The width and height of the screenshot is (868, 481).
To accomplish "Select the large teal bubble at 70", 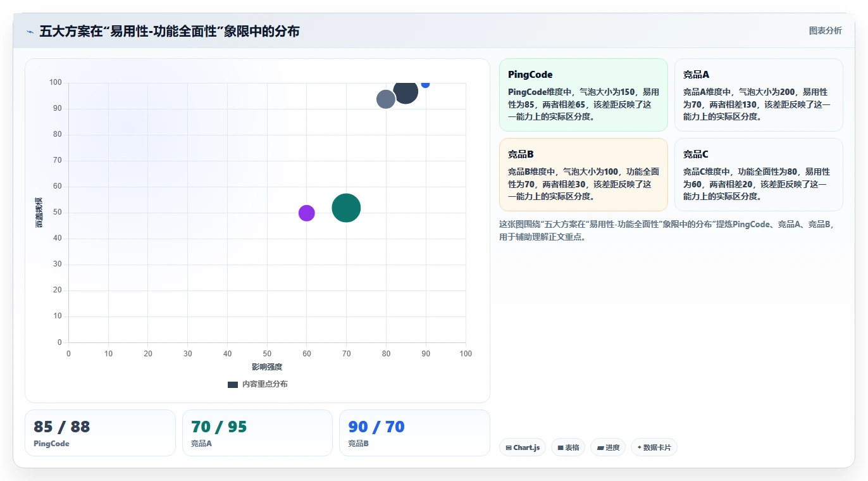I will coord(346,208).
